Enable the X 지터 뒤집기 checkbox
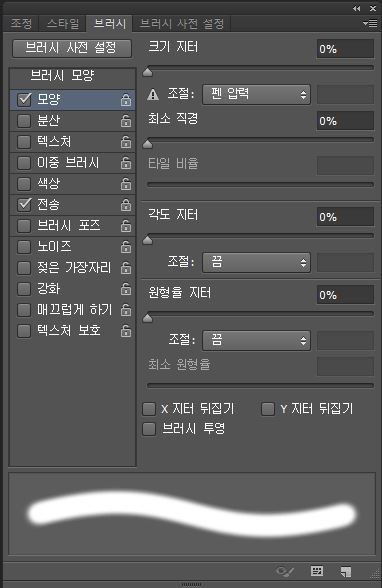Viewport: 382px width, 588px height. tap(149, 409)
